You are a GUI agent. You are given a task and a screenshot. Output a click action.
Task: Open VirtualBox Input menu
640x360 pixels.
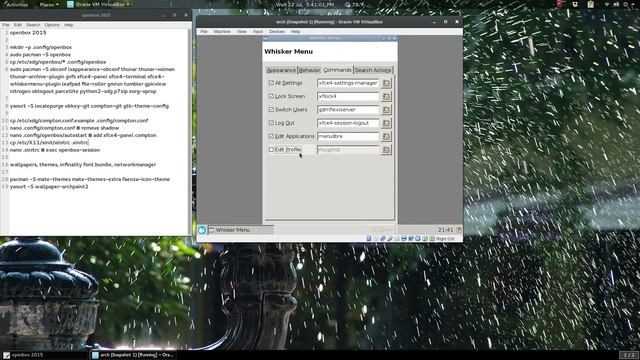point(258,31)
